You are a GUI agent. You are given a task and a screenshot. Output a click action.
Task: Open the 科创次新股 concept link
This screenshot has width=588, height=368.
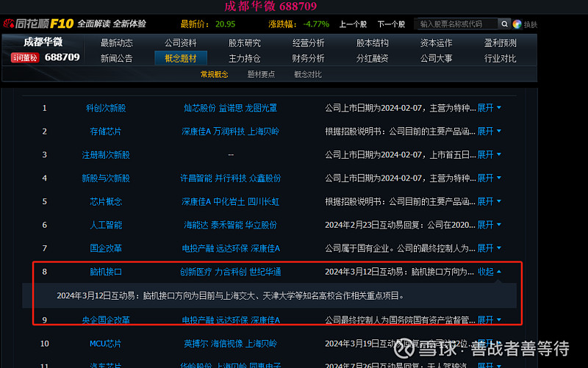click(106, 108)
